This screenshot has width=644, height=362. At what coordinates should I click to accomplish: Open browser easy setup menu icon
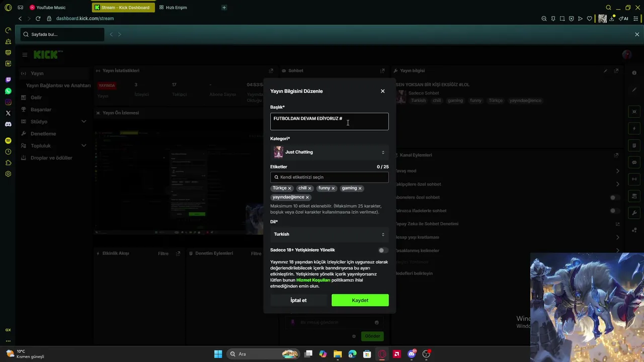[x=636, y=19]
